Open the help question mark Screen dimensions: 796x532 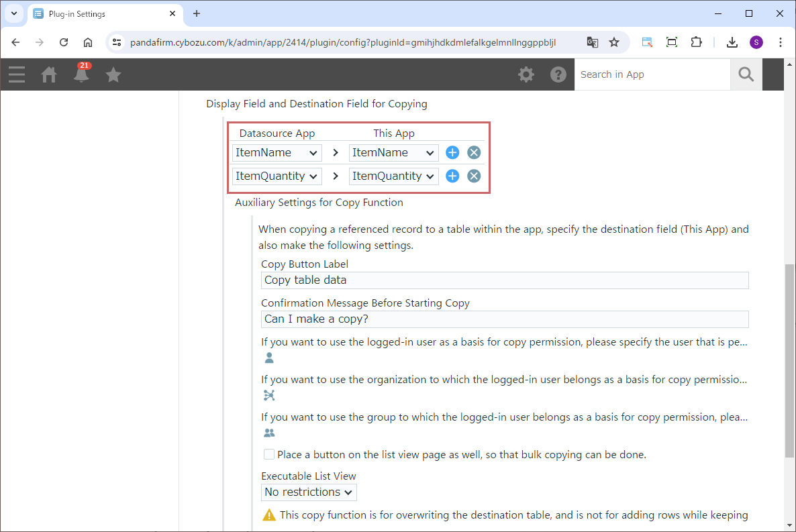click(x=558, y=74)
